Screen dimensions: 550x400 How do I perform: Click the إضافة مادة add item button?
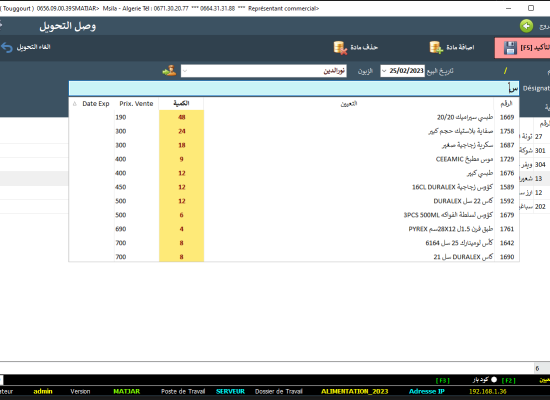452,47
